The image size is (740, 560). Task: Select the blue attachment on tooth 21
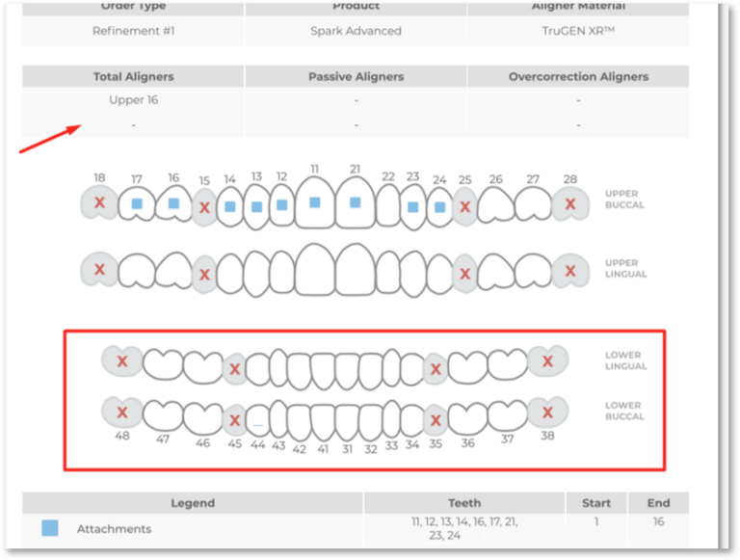[355, 202]
